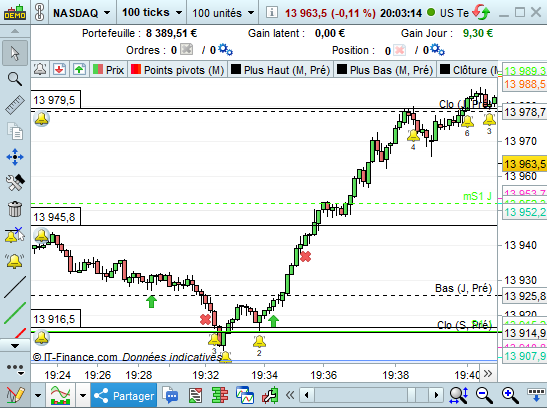
Task: Select the blue move arrows tool
Action: point(15,157)
